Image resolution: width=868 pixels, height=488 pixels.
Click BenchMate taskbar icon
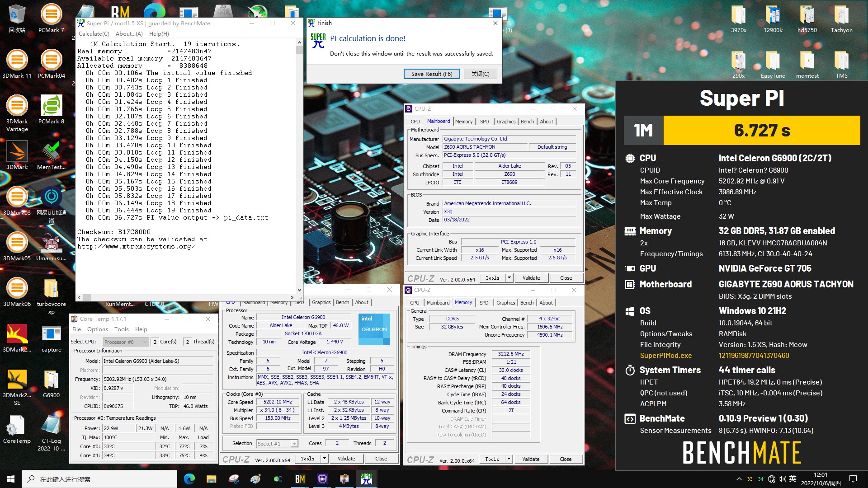300,479
